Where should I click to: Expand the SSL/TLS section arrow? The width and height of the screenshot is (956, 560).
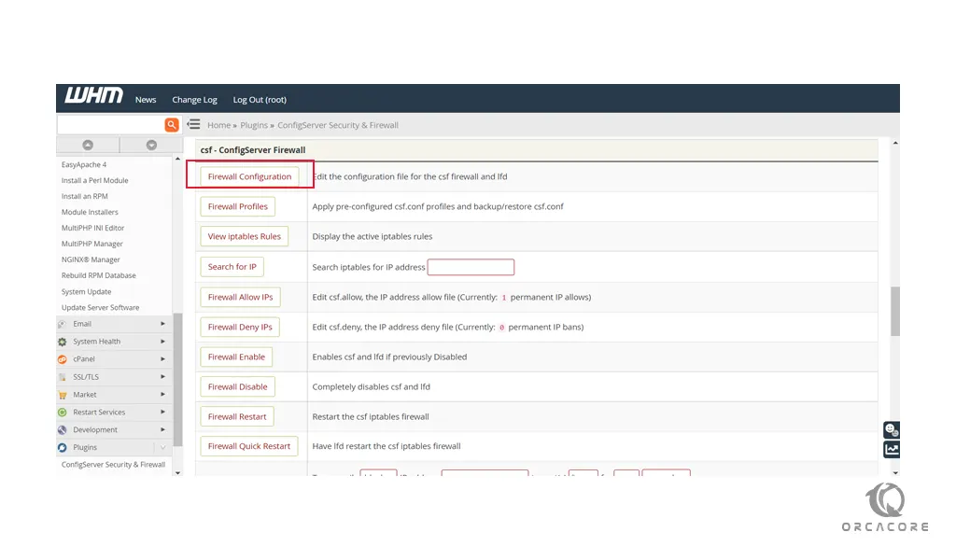coord(162,377)
